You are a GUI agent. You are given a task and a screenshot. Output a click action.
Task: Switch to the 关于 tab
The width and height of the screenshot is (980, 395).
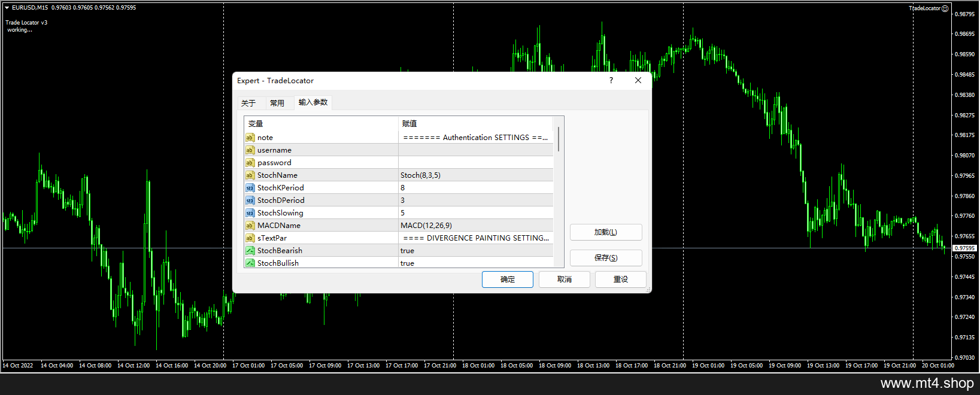pos(248,103)
